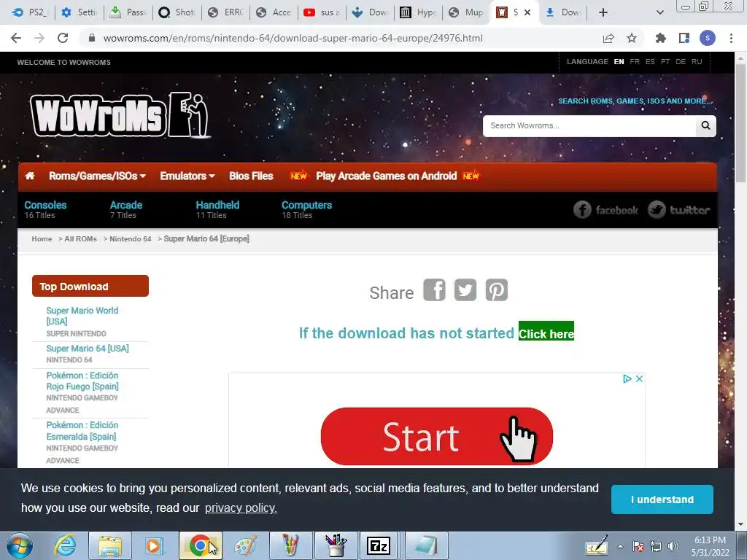Open the side panel icon in Chrome toolbar
The image size is (747, 560).
[684, 38]
